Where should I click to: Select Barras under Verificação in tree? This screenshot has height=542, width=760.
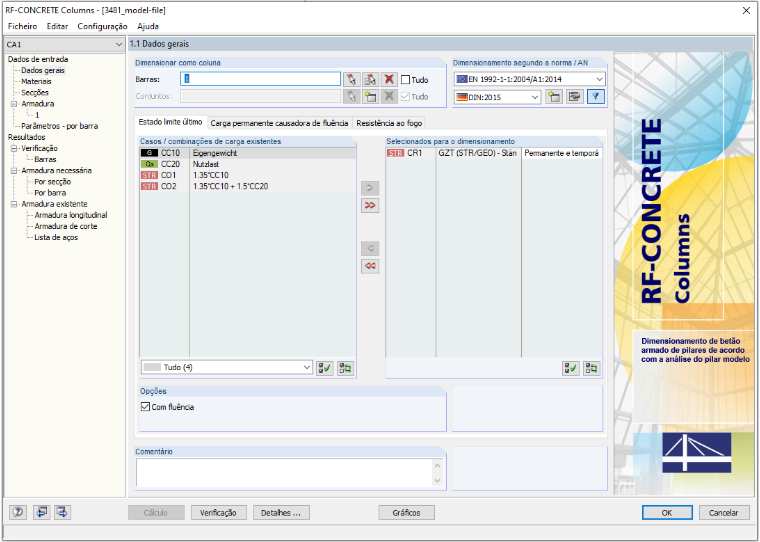tap(45, 159)
